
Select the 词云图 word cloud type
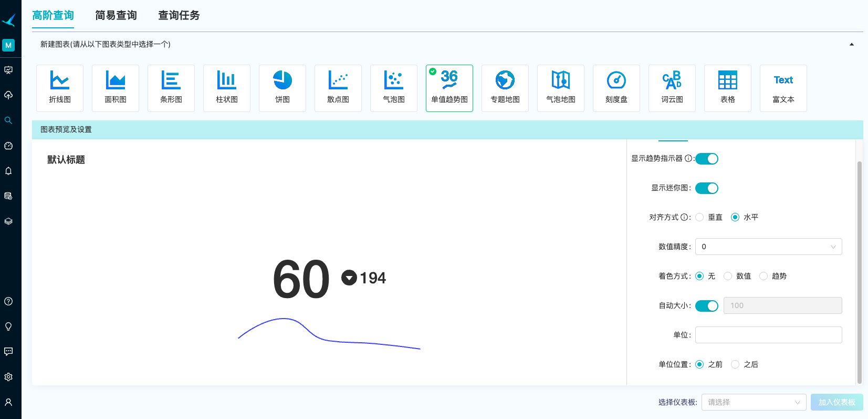pyautogui.click(x=672, y=88)
